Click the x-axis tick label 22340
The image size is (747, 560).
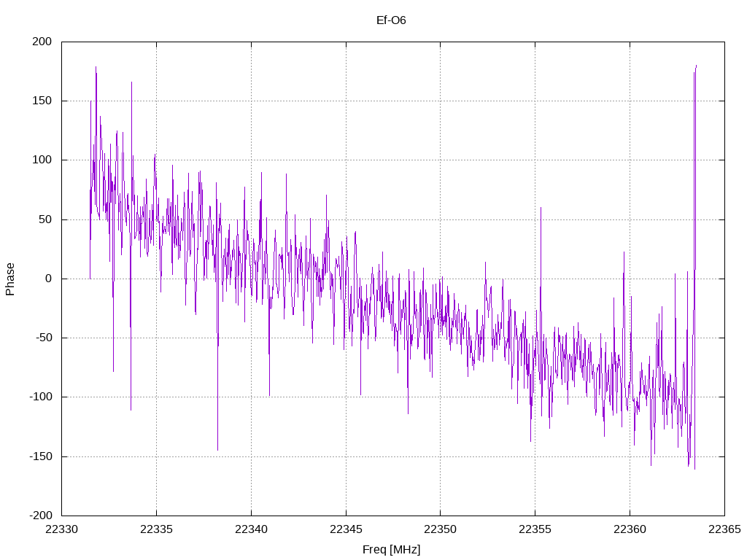[x=251, y=529]
